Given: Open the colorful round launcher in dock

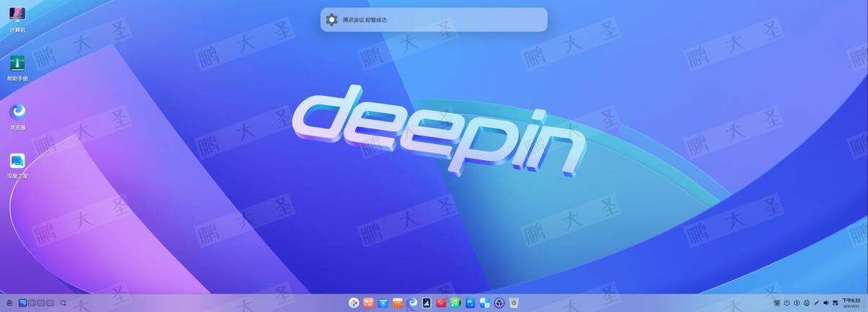Looking at the screenshot, I should (x=354, y=303).
